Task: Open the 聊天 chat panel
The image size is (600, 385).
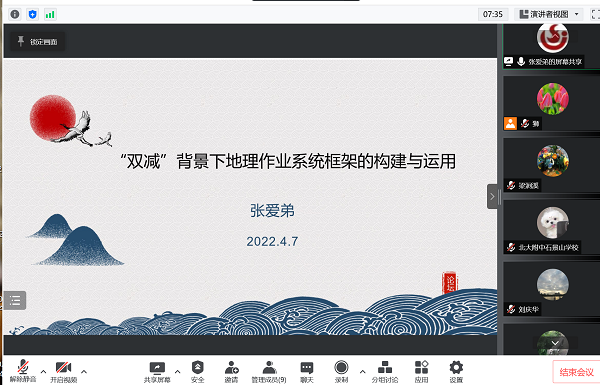Action: tap(307, 372)
